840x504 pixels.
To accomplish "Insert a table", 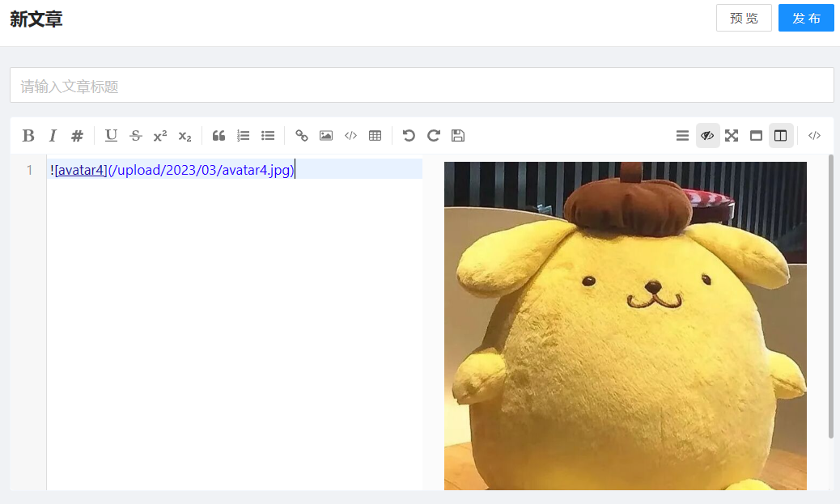I will point(375,136).
